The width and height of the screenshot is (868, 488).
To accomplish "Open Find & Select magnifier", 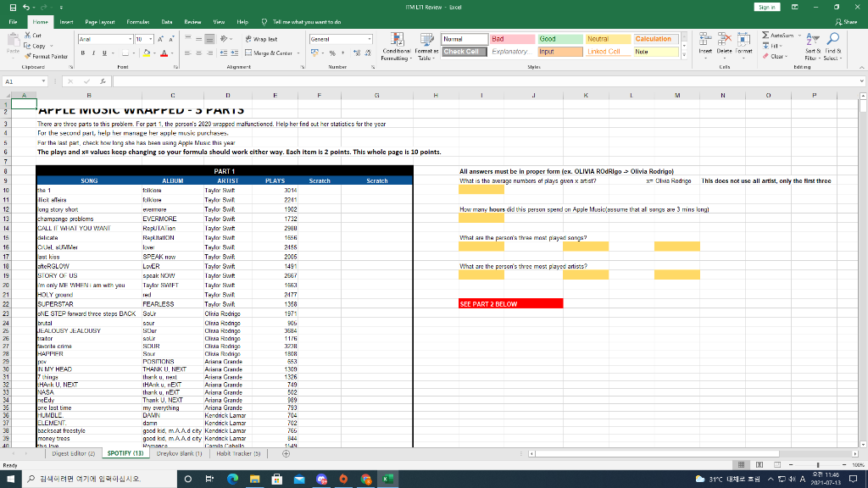I will (x=832, y=46).
